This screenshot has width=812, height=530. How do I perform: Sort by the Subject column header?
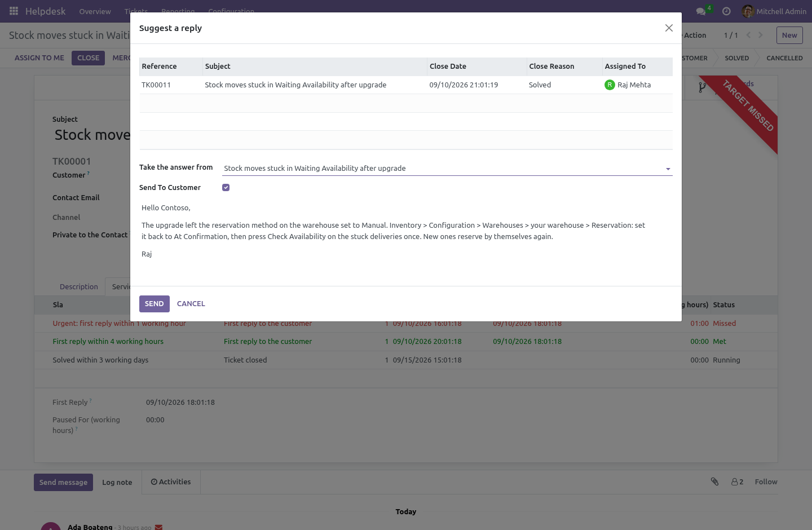coord(315,67)
